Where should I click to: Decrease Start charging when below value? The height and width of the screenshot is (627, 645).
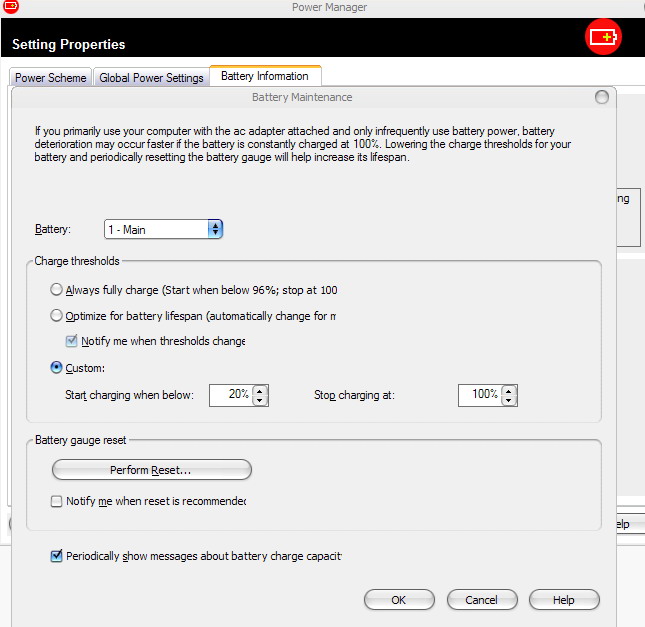260,400
